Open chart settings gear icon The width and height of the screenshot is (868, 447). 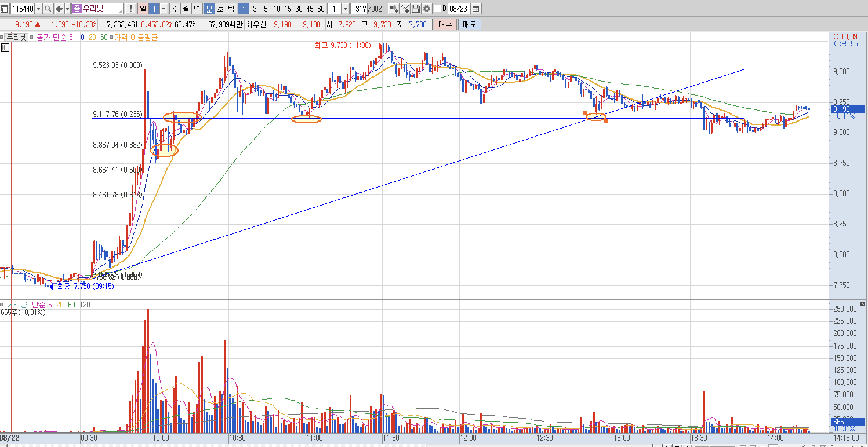(426, 9)
